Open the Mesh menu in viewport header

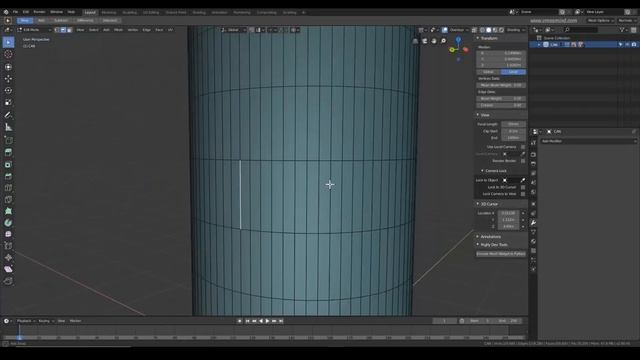click(118, 30)
